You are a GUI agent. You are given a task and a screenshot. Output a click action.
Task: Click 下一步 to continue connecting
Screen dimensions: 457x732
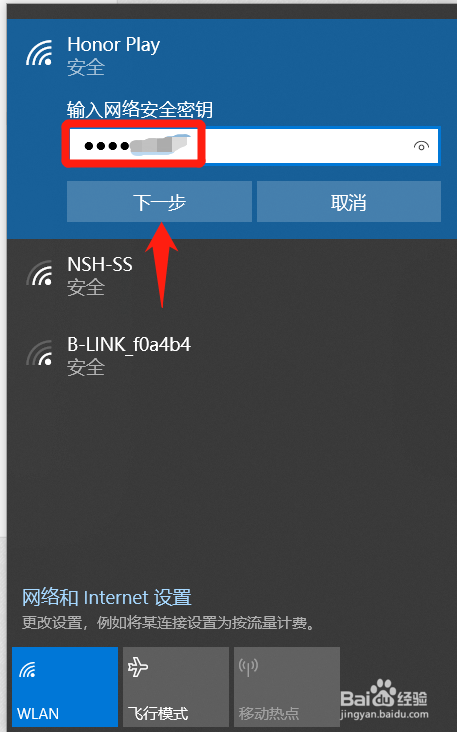point(159,202)
